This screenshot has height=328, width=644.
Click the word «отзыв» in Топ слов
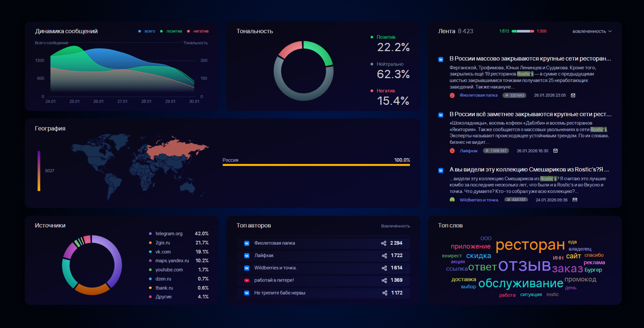click(525, 266)
